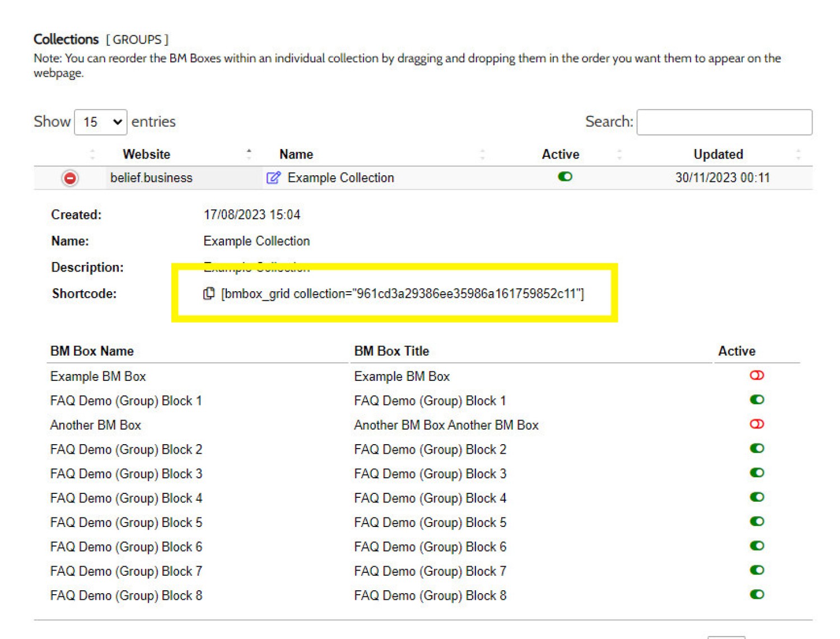
Task: Click the FAQ Demo (Group) Block 7 toggle
Action: click(757, 570)
